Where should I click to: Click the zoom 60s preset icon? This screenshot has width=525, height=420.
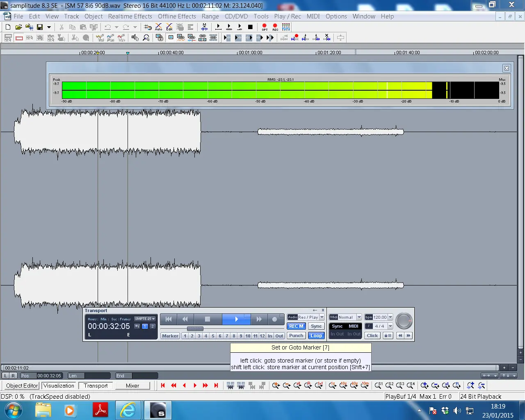pyautogui.click(x=354, y=386)
